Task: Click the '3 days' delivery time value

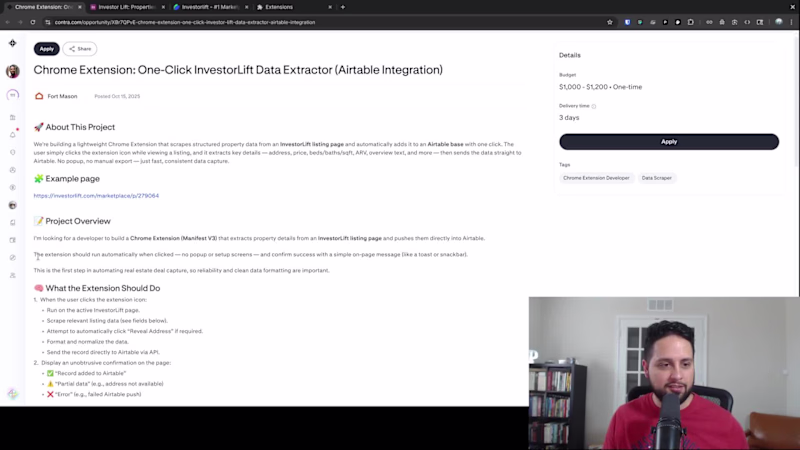Action: click(569, 117)
